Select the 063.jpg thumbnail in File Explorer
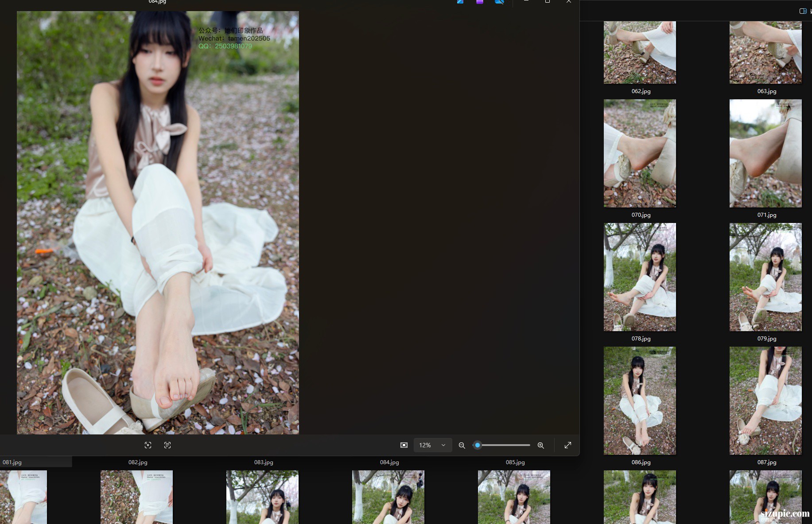This screenshot has width=812, height=524. (765, 52)
